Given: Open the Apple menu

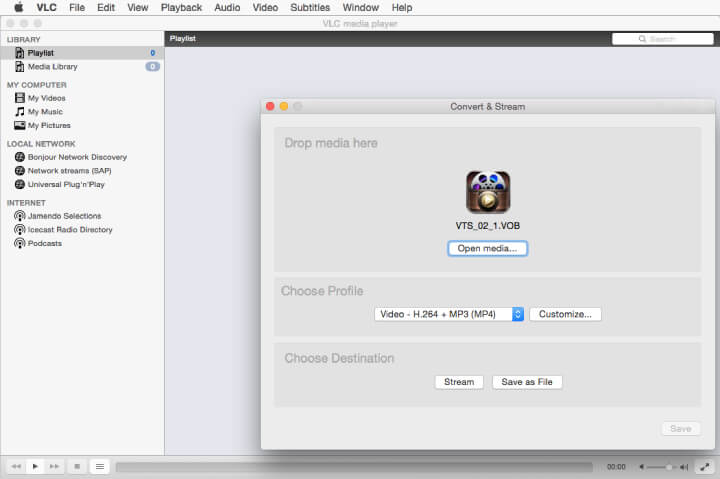Looking at the screenshot, I should [19, 7].
